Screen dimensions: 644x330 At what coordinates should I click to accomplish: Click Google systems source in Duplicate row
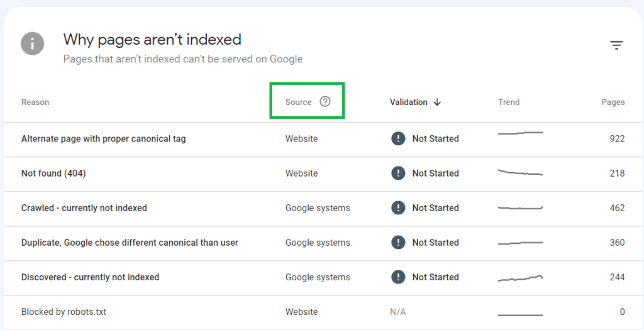point(318,243)
